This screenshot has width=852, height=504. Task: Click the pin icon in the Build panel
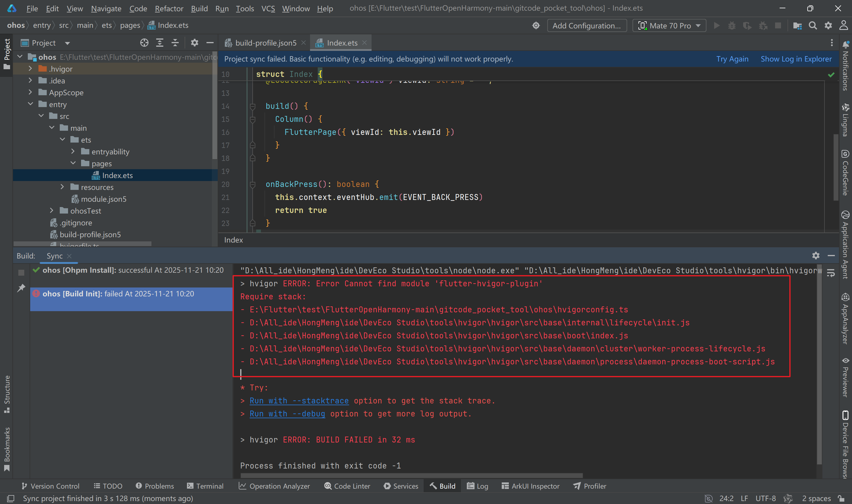21,288
